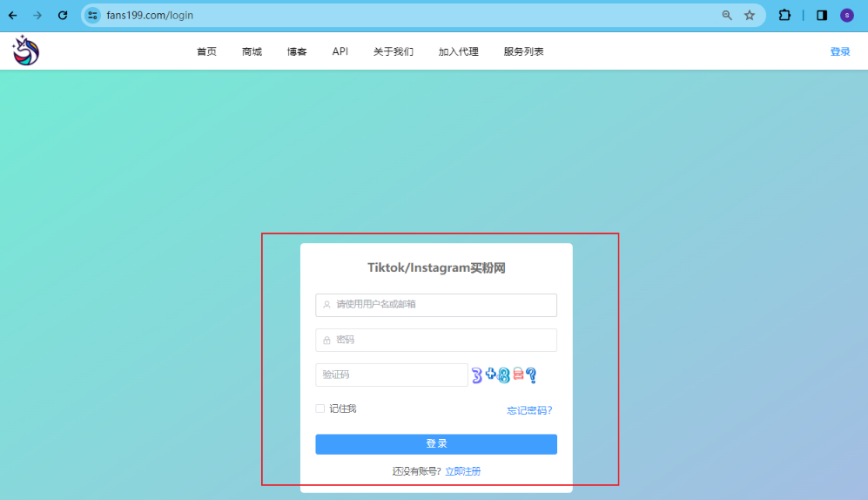Click the browser back arrow
868x500 pixels.
click(x=12, y=16)
